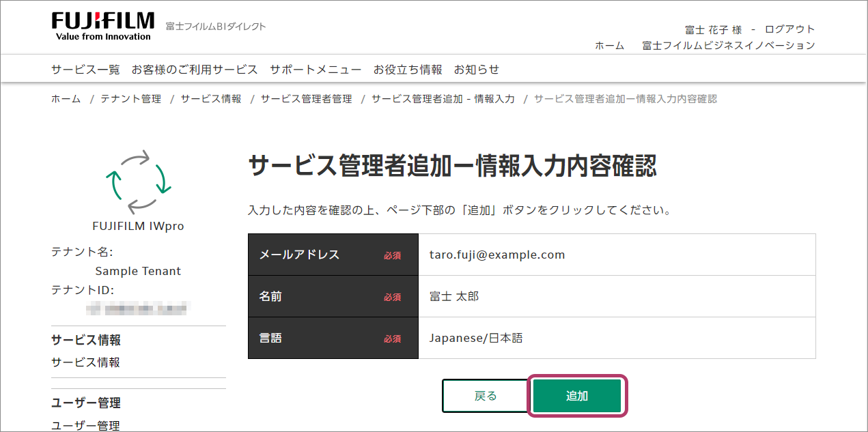
Task: Open 富士フイルムビジネスイノベーション link
Action: [x=729, y=46]
